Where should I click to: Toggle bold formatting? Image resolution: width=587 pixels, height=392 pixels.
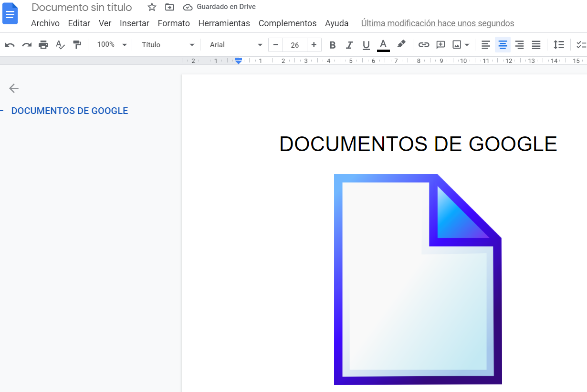coord(332,44)
